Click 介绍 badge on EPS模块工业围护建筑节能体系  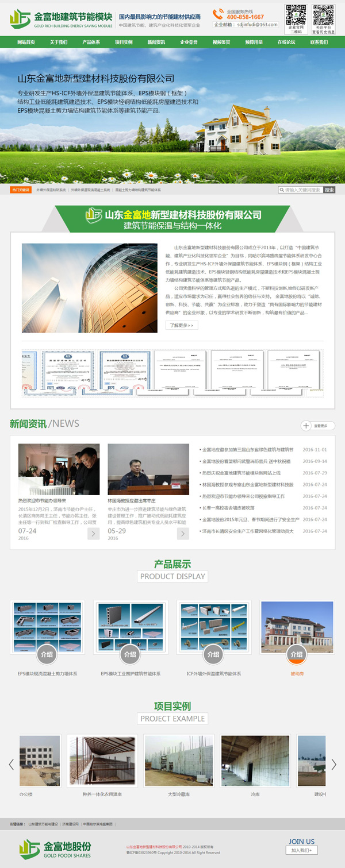click(131, 654)
